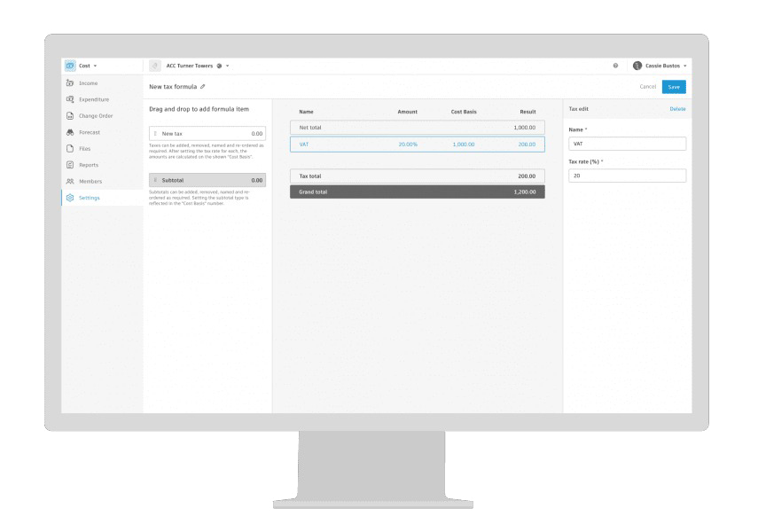Screen dimensions: 758x532
Task: Open the Forecast section
Action: point(90,132)
